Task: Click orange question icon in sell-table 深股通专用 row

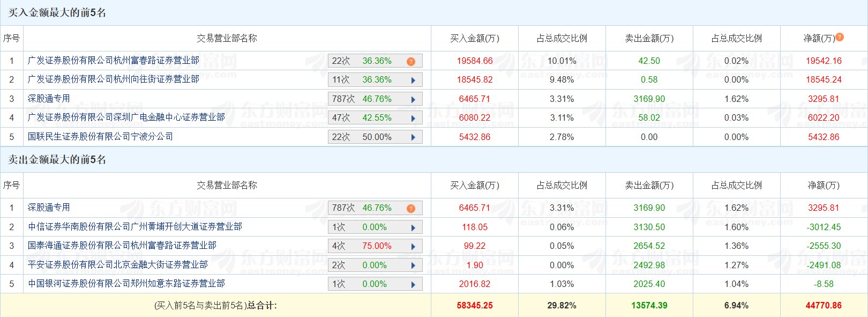Action: pyautogui.click(x=411, y=208)
